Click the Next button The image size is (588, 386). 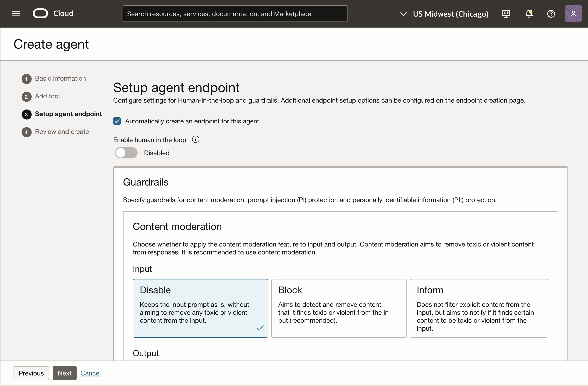coord(64,373)
